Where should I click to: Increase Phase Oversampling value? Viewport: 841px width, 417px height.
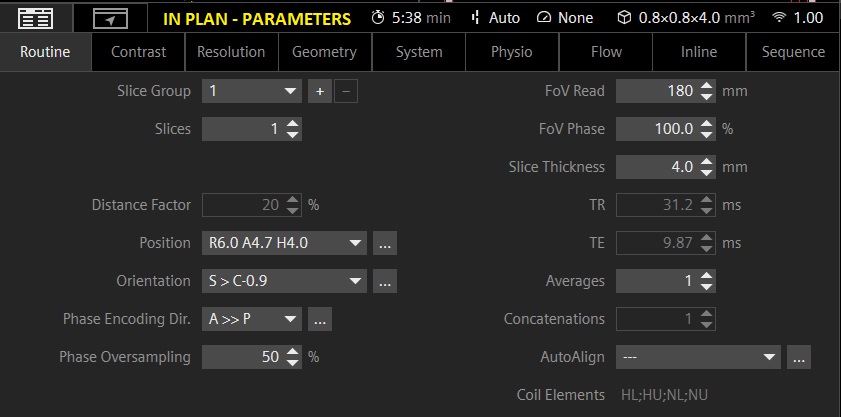[x=292, y=352]
